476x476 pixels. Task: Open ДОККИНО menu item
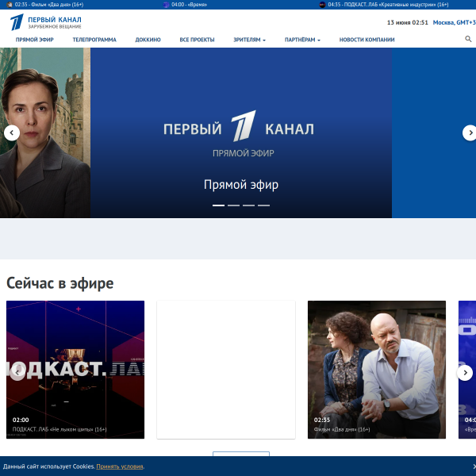[x=148, y=40]
